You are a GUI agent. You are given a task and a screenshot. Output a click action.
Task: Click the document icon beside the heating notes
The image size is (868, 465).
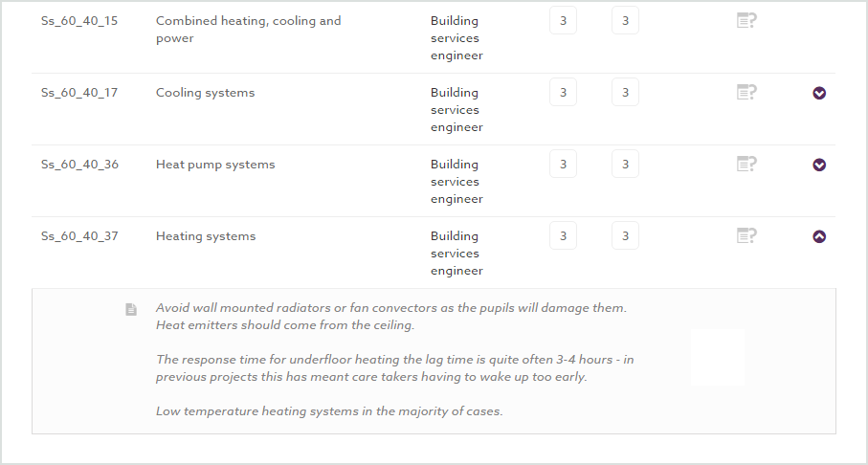pyautogui.click(x=131, y=309)
